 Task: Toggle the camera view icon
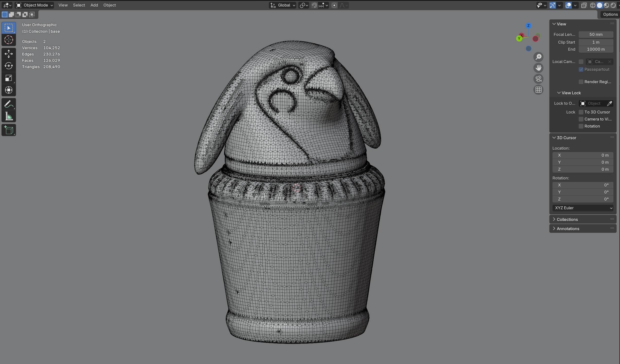tap(538, 79)
